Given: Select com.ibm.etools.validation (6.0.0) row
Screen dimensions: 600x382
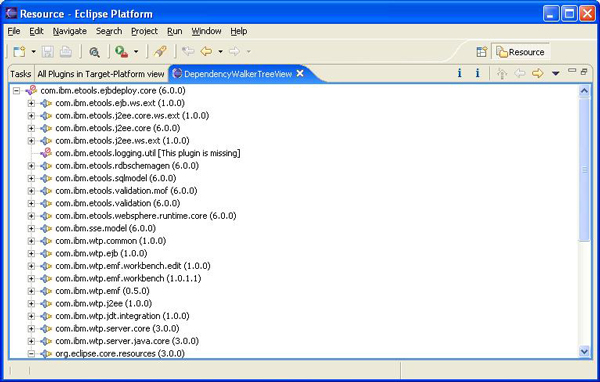Looking at the screenshot, I should pos(117,203).
